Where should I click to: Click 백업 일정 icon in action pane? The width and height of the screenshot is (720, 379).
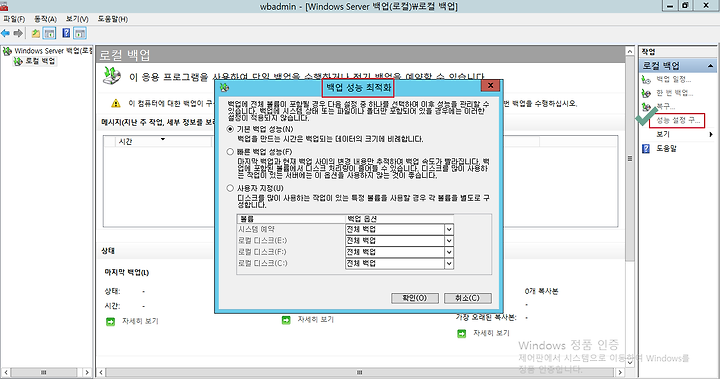point(647,79)
